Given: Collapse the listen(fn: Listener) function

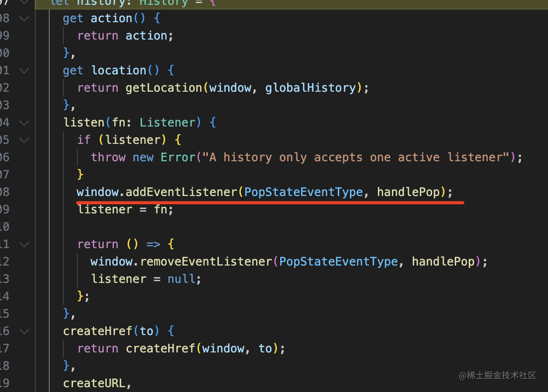Looking at the screenshot, I should point(24,123).
